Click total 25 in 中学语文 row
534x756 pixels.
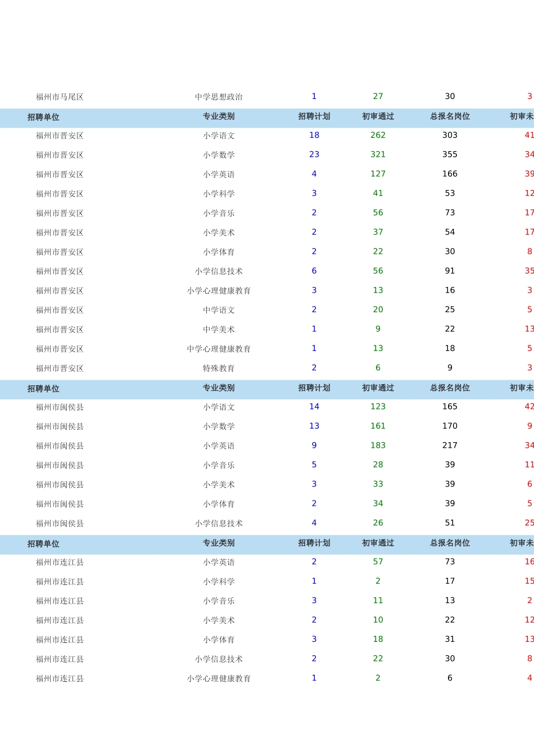pos(450,310)
